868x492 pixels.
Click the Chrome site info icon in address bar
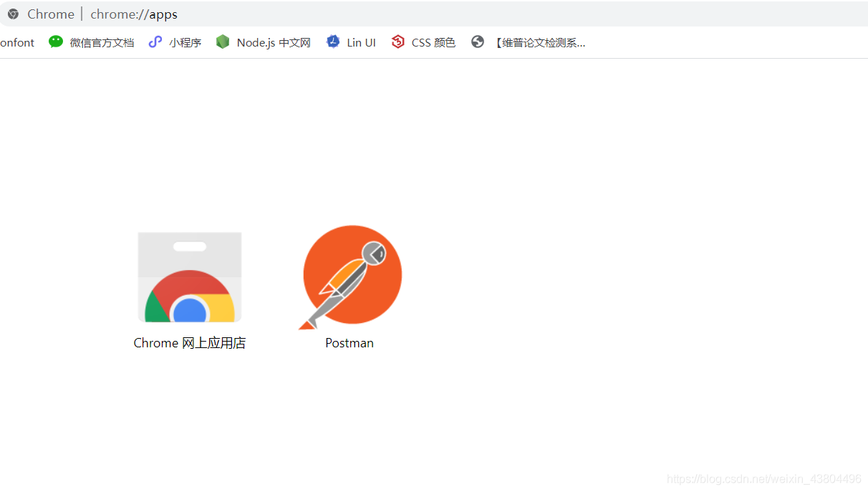coord(13,14)
